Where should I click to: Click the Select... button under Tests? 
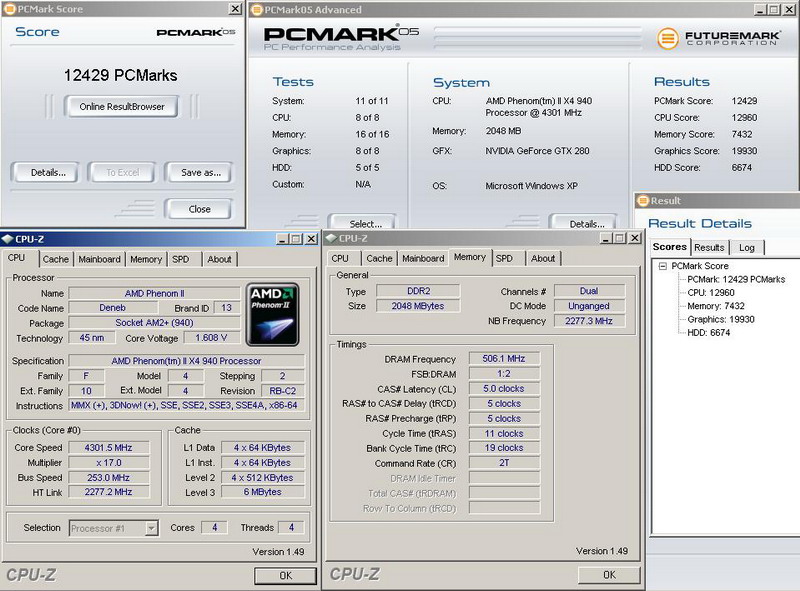(363, 223)
